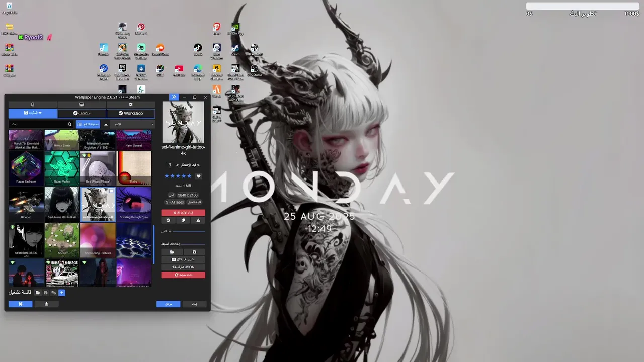Viewport: 644px width, 362px height.
Task: Save preset with the floppy disk icon
Action: coord(194,252)
